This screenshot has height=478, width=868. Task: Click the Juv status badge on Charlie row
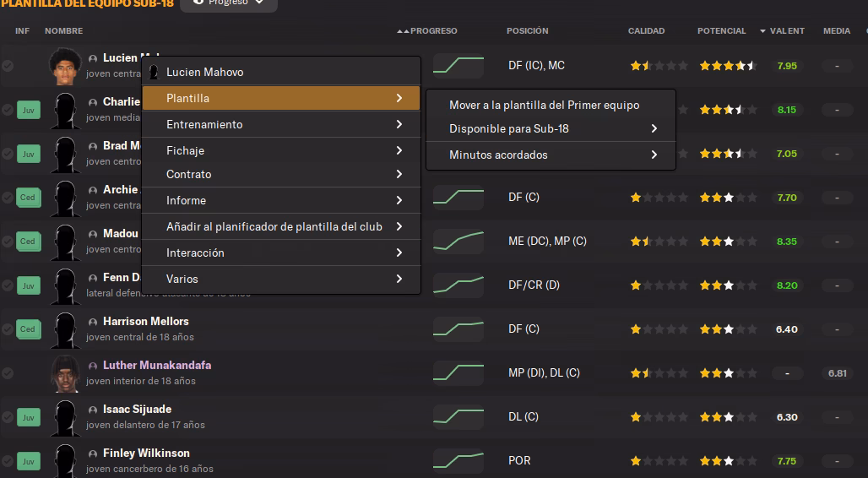[28, 111]
